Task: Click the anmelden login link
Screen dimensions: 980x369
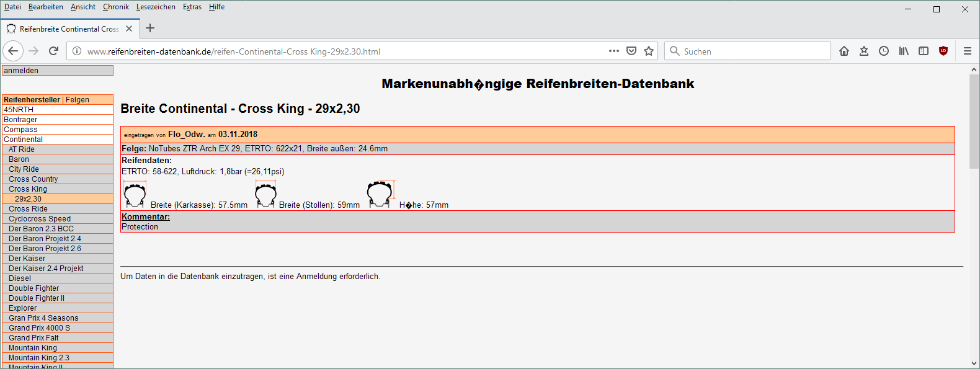Action: (21, 71)
